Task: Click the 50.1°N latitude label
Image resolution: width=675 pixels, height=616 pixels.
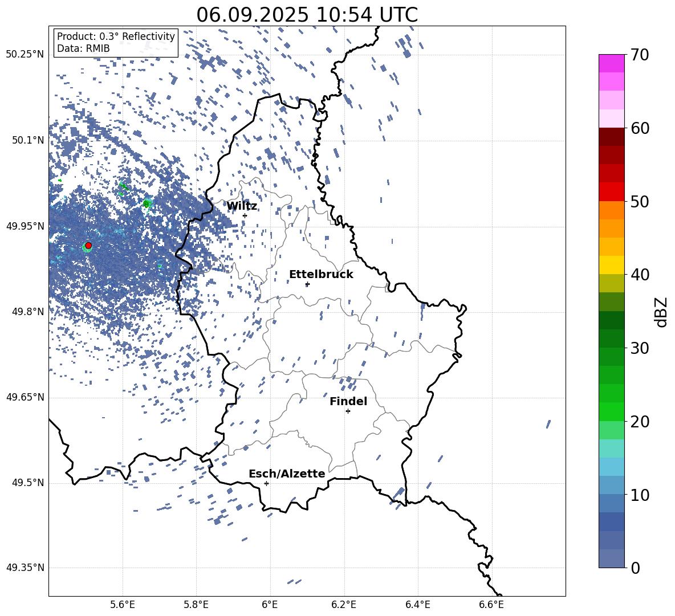Action: pyautogui.click(x=28, y=140)
